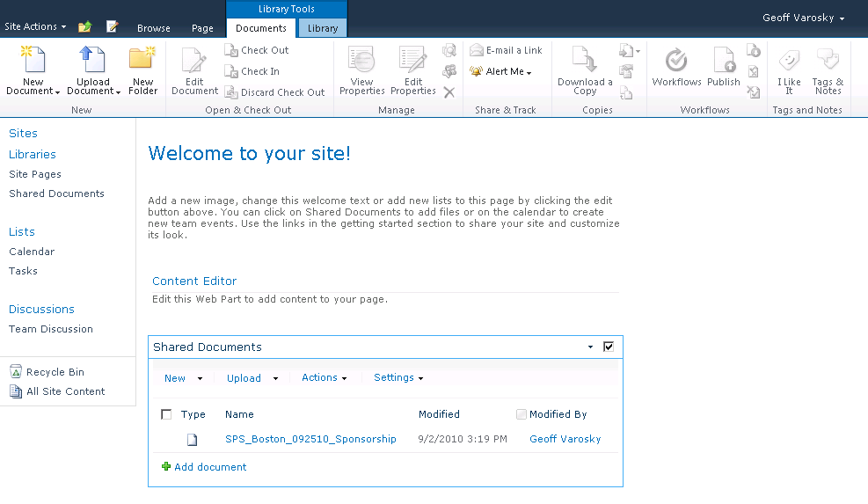Open Recycle Bin in left navigation

click(55, 372)
